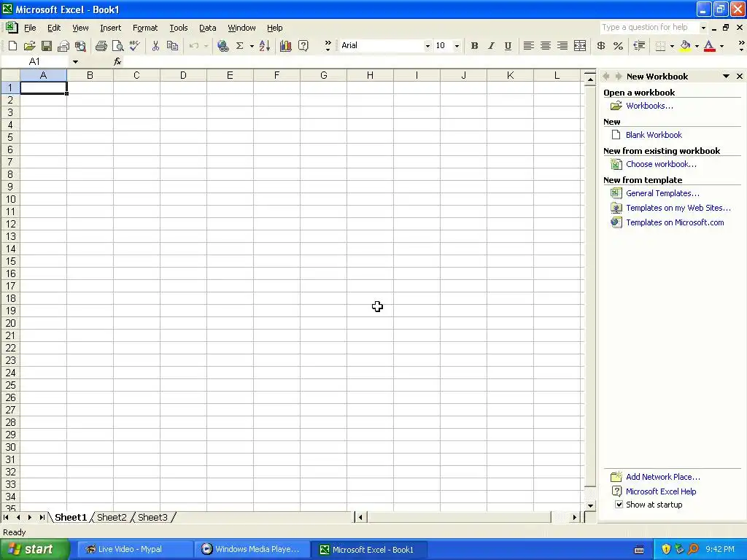Switch to Windows Media Player taskbar button
The image size is (747, 560).
tap(252, 549)
